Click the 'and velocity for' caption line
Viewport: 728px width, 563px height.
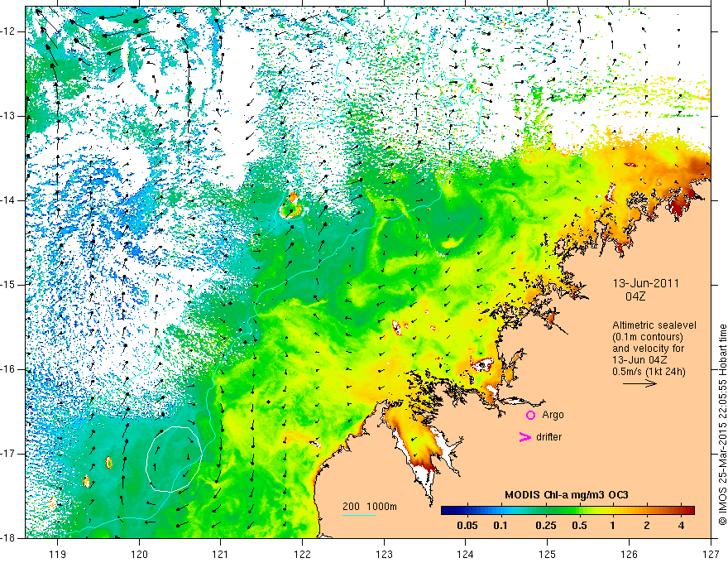click(x=648, y=349)
